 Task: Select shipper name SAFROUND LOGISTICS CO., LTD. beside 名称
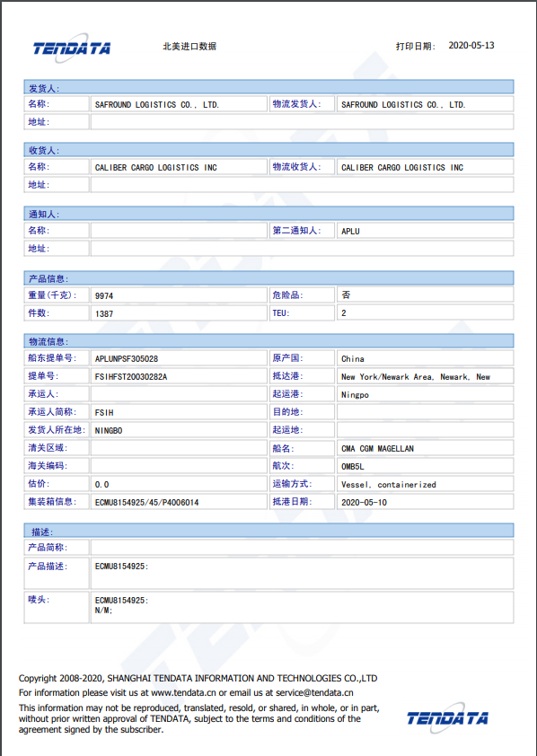click(156, 105)
